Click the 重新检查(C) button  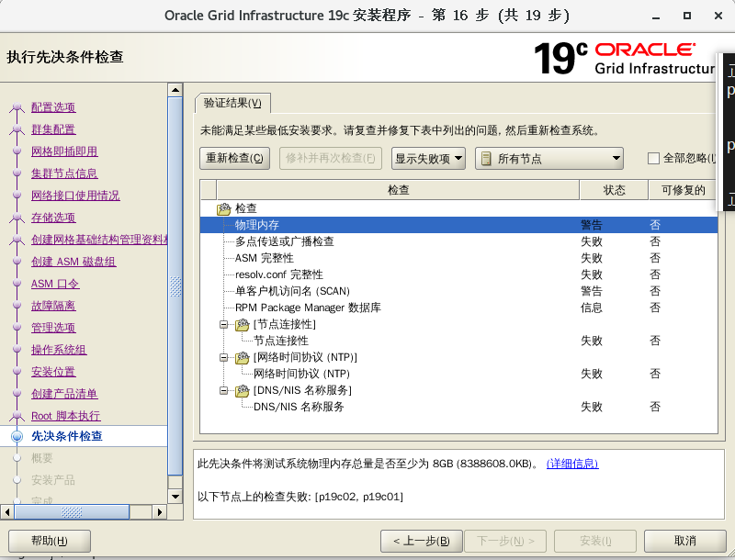(x=234, y=158)
